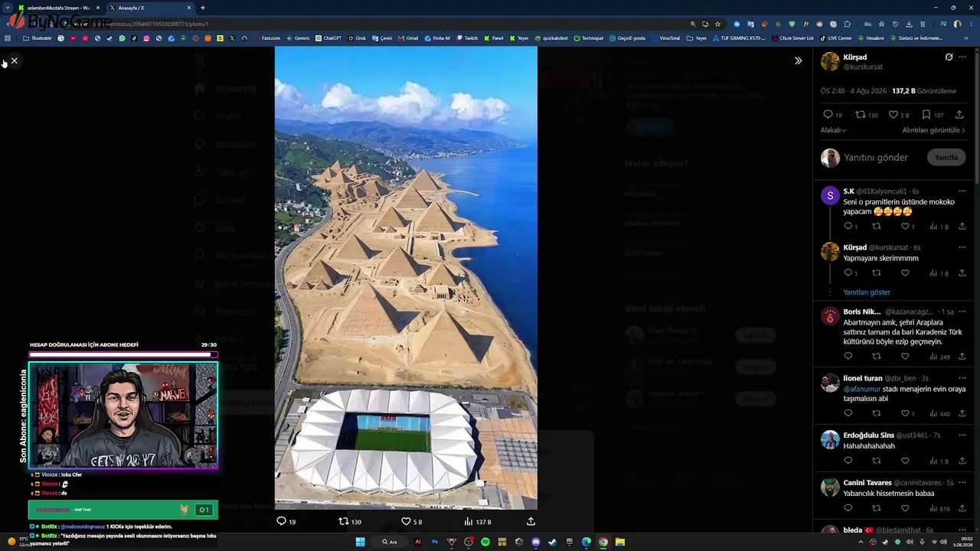Like the S.K reply
980x551 pixels.
pos(905,227)
